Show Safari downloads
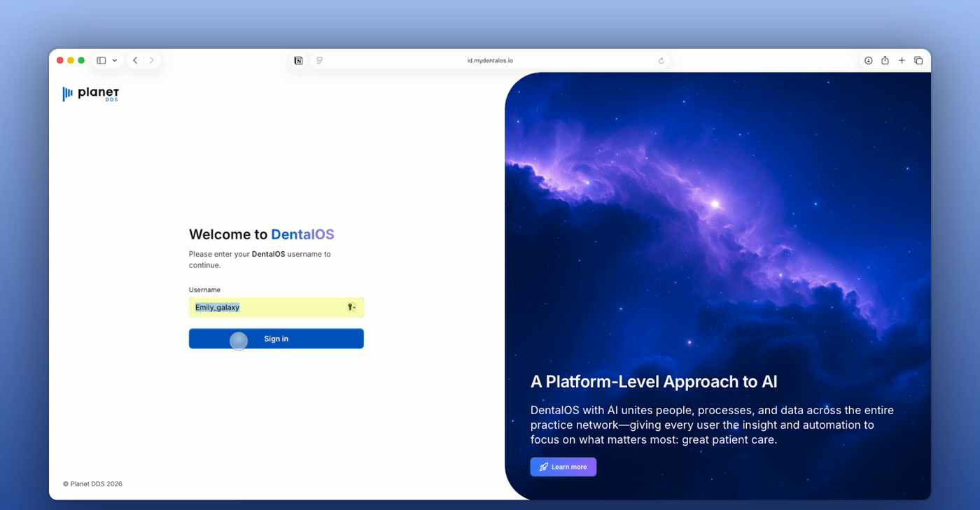The height and width of the screenshot is (510, 980). tap(868, 61)
